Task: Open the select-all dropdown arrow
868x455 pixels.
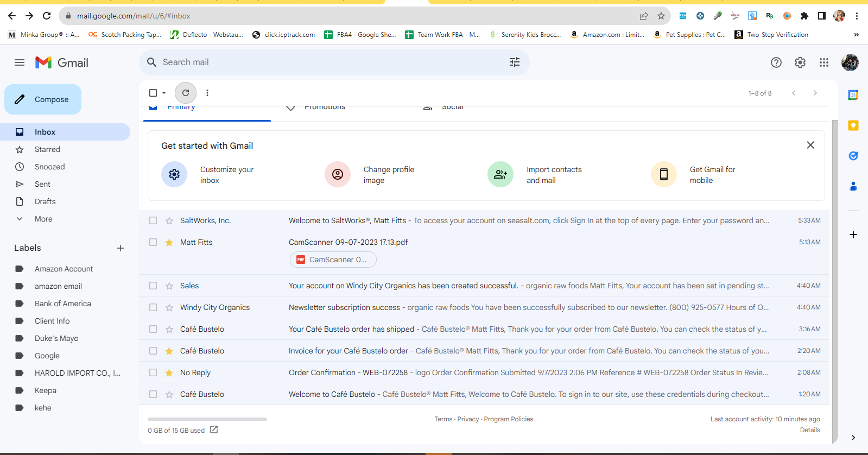Action: 164,93
